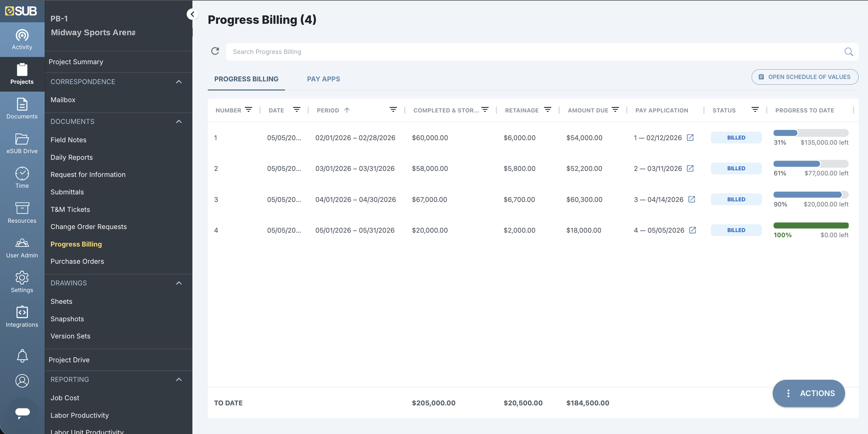Open Resources

(22, 212)
